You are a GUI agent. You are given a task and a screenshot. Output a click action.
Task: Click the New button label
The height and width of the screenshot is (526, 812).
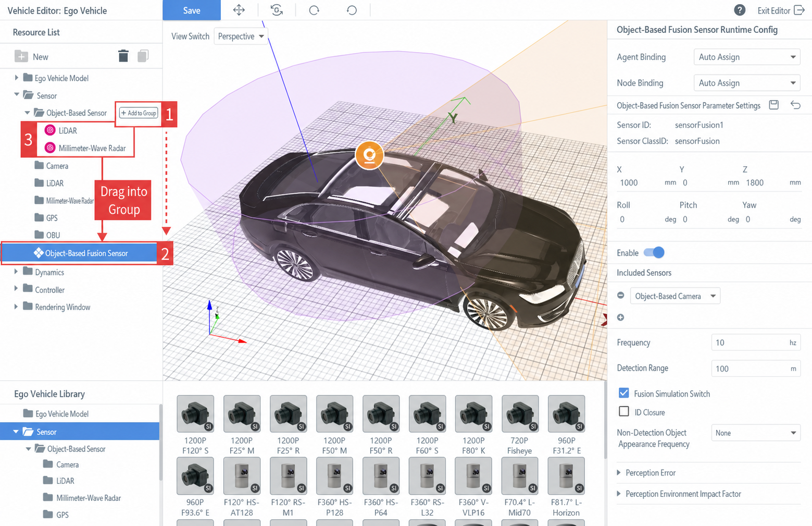[x=41, y=57]
